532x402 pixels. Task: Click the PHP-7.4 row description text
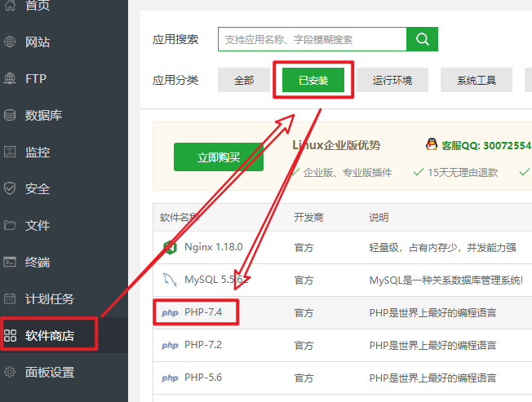click(432, 313)
